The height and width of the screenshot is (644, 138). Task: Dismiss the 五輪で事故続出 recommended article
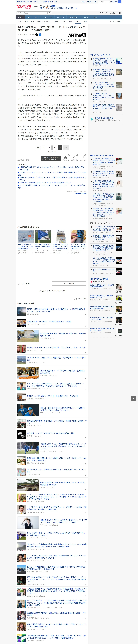point(33,253)
